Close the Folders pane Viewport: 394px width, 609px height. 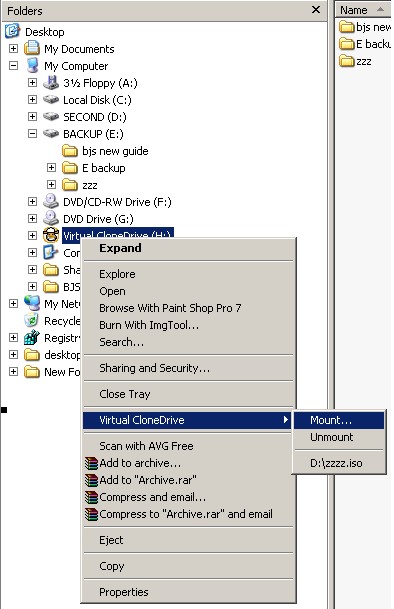(x=316, y=10)
